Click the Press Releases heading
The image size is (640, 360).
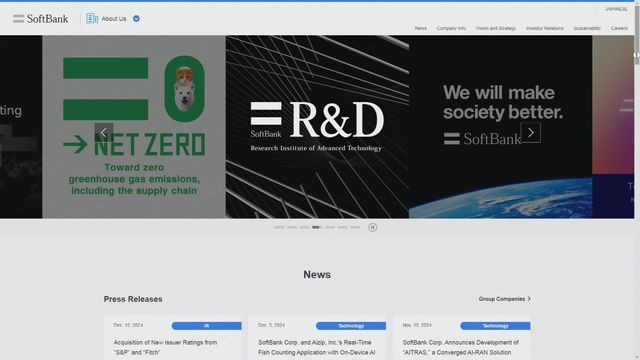(x=133, y=299)
